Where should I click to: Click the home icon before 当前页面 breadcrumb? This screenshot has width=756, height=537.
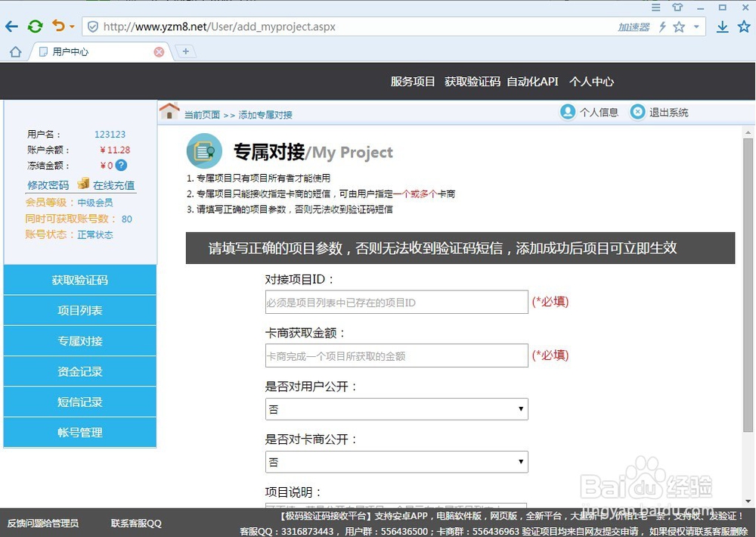(169, 110)
